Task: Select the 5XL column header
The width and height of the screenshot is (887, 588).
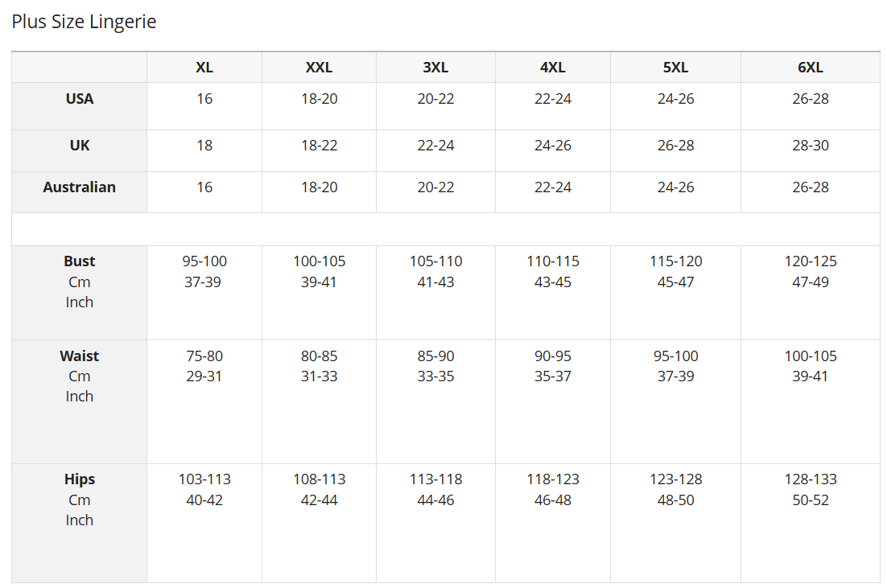Action: click(675, 68)
